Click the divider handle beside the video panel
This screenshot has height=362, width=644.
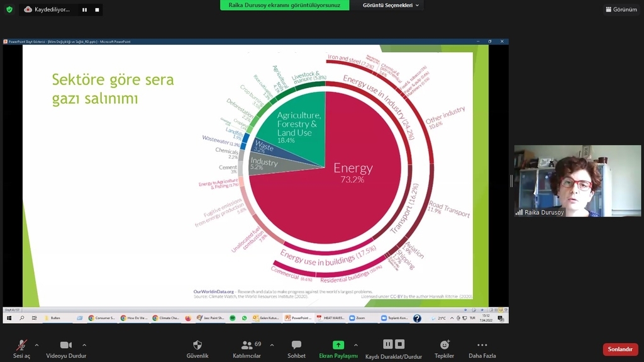pos(511,181)
